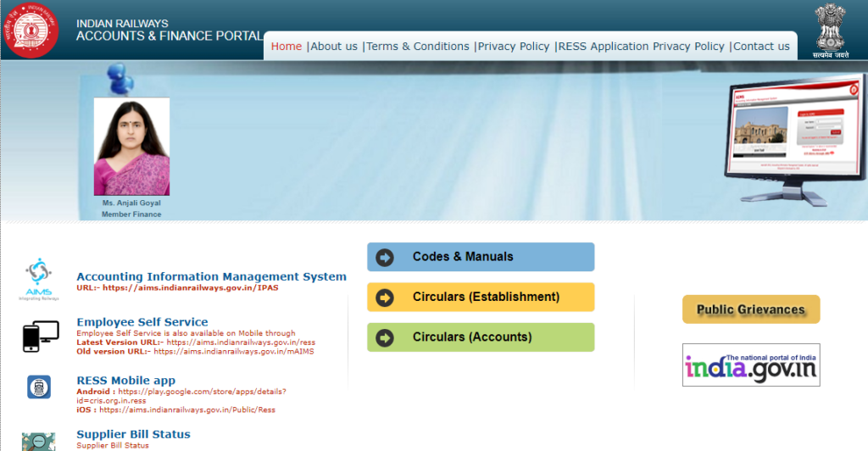
Task: Click the RESS Mobile app icon
Action: (x=39, y=387)
